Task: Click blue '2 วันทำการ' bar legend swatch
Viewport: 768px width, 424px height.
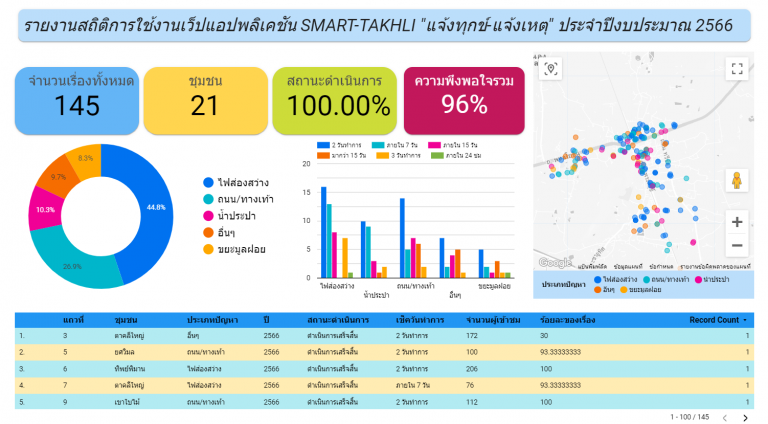Action: (323, 145)
